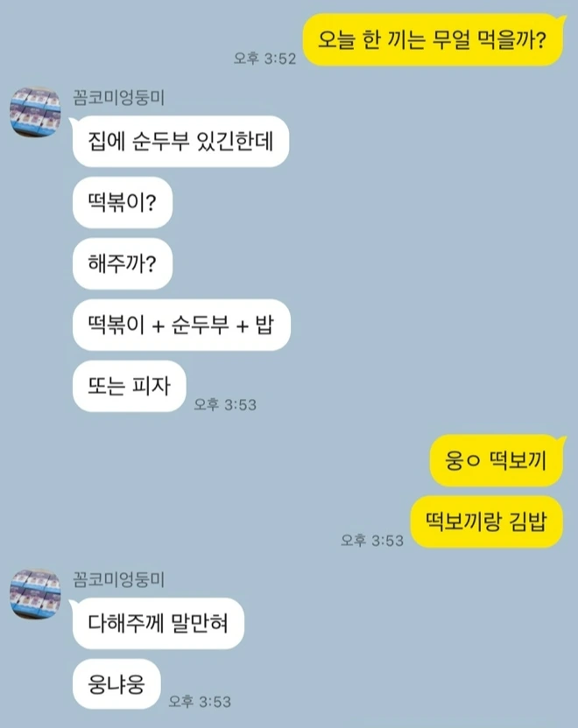Tap the 웅냐웅 message bubble
The height and width of the screenshot is (728, 578).
116,684
